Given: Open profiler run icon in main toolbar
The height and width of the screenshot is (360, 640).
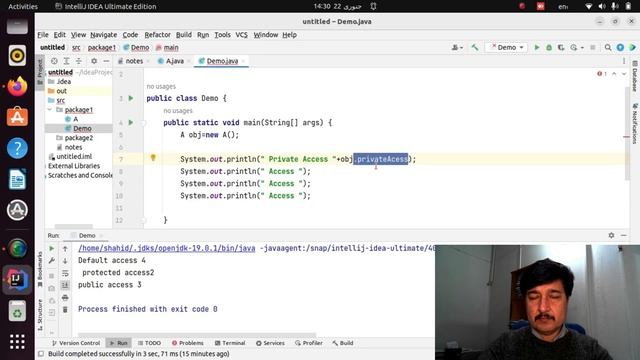Looking at the screenshot, I should click(x=573, y=47).
